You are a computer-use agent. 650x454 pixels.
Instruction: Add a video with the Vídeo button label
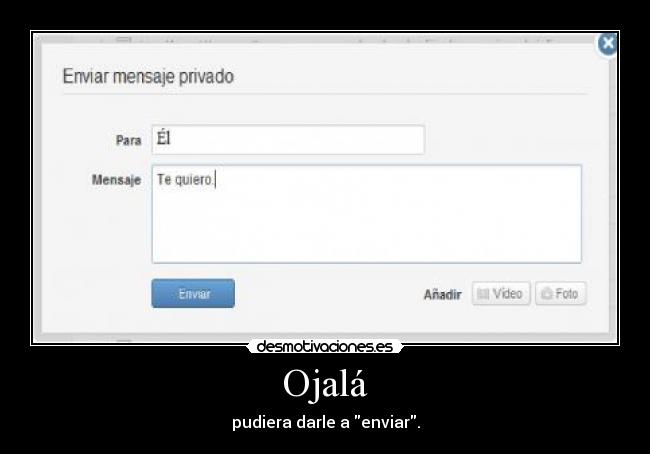[x=507, y=294]
